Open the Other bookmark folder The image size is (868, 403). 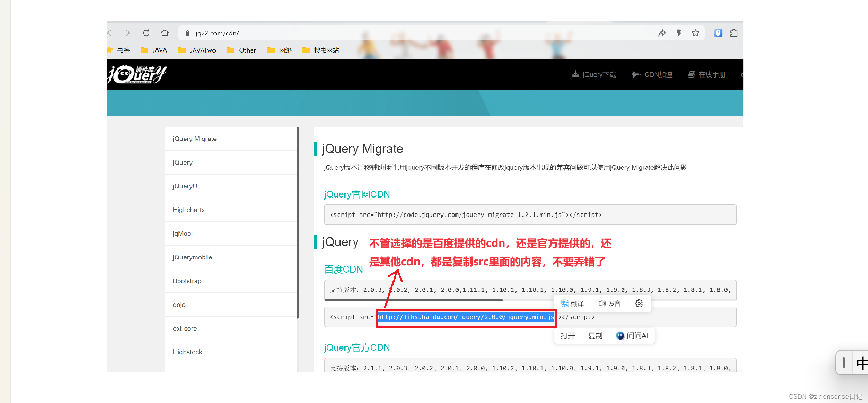point(242,50)
